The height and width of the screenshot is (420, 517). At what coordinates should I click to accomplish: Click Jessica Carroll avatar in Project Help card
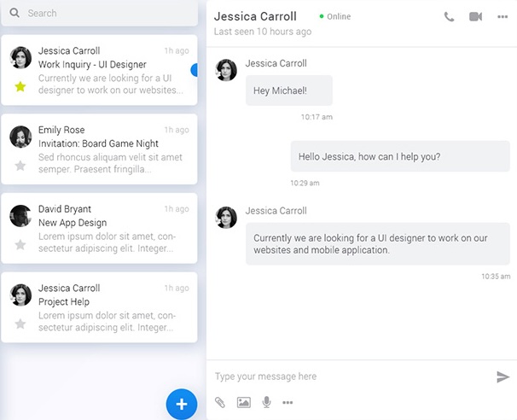(20, 295)
